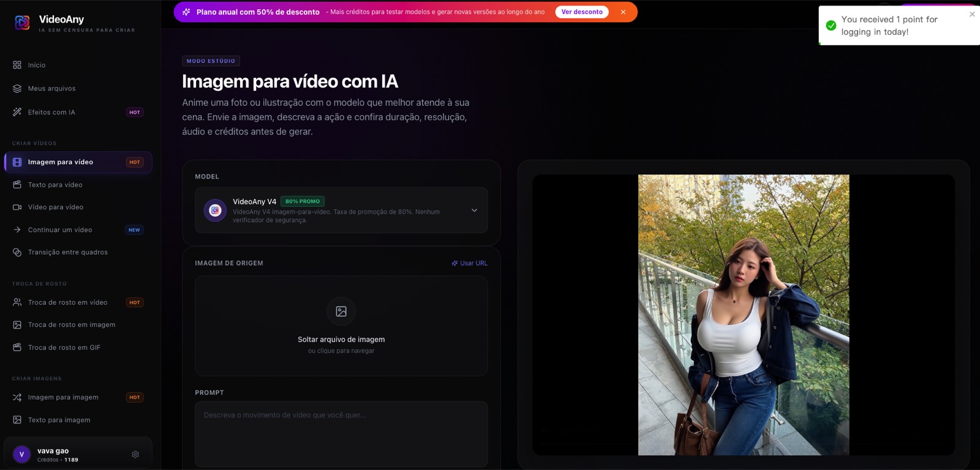
Task: Click the Texto para vídeo clapperboard icon
Action: coord(17,185)
